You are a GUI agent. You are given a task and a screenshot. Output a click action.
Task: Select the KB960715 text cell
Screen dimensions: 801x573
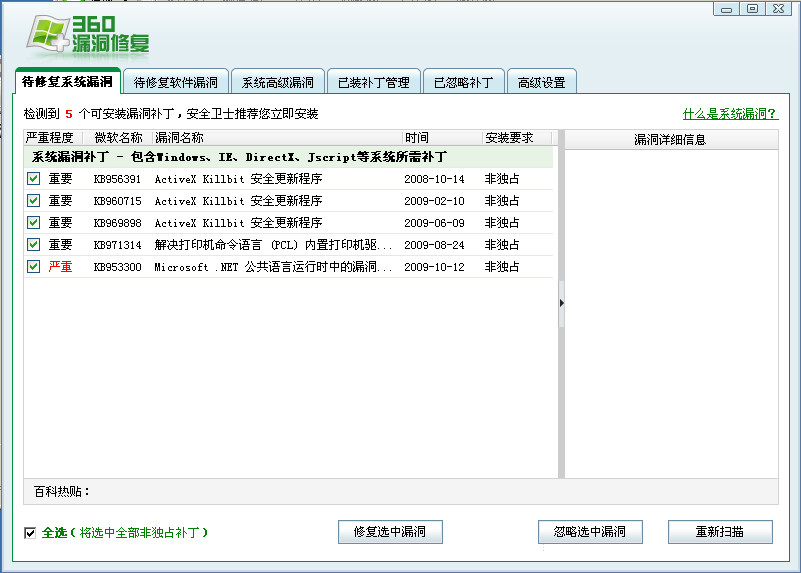coord(117,201)
